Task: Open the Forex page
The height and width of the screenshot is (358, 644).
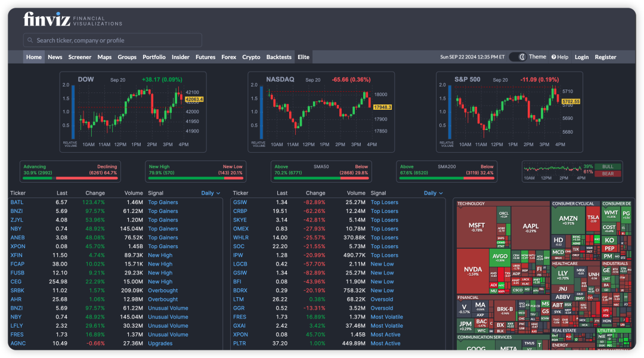Action: point(229,57)
